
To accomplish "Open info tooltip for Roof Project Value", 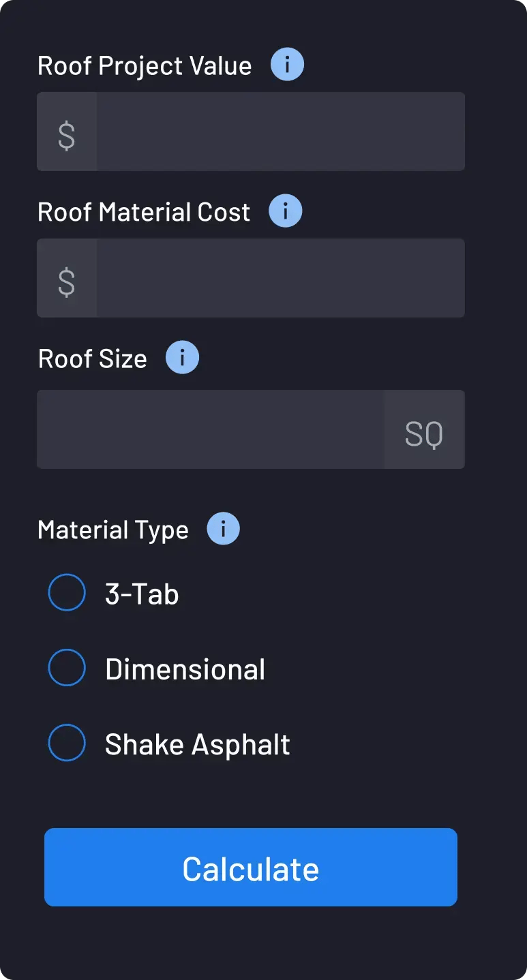I will coord(287,65).
